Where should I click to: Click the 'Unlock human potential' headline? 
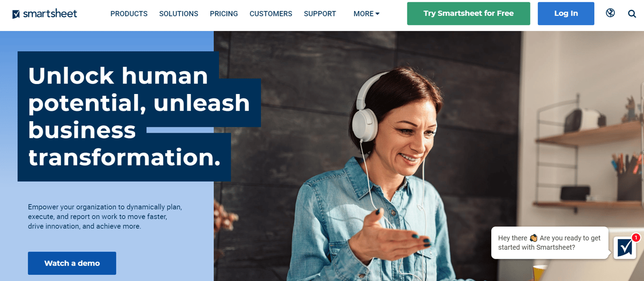(x=138, y=116)
